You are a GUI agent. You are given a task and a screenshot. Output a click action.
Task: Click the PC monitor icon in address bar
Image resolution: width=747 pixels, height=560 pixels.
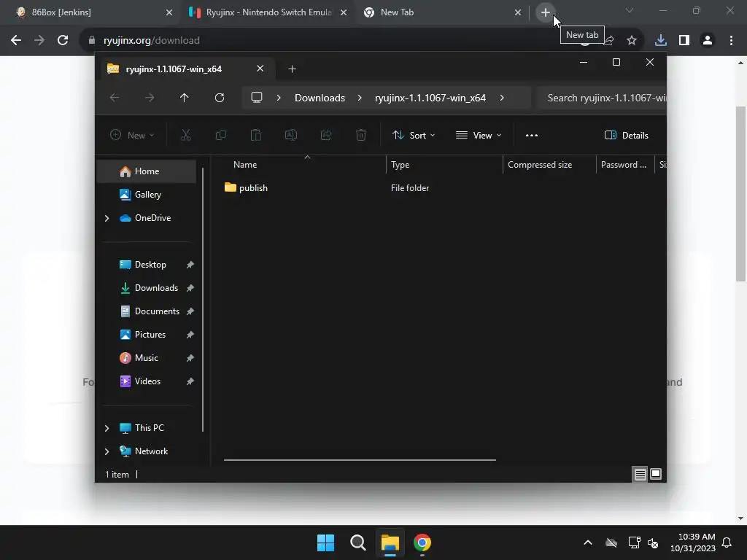257,98
